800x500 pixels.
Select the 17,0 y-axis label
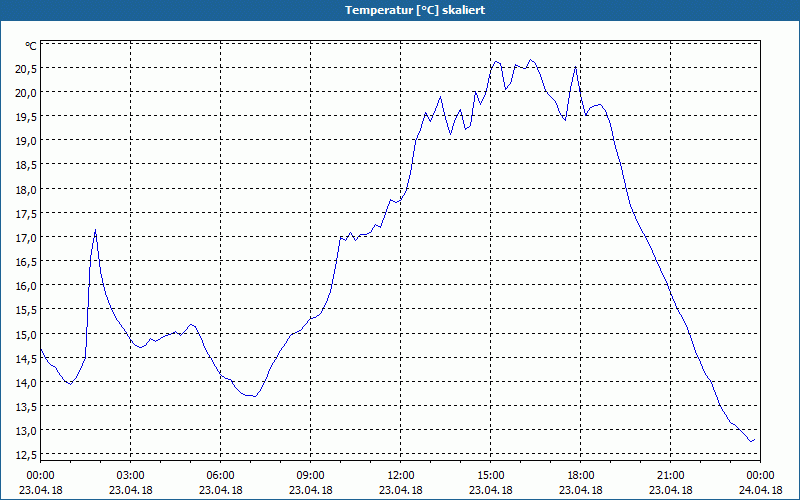pyautogui.click(x=26, y=239)
